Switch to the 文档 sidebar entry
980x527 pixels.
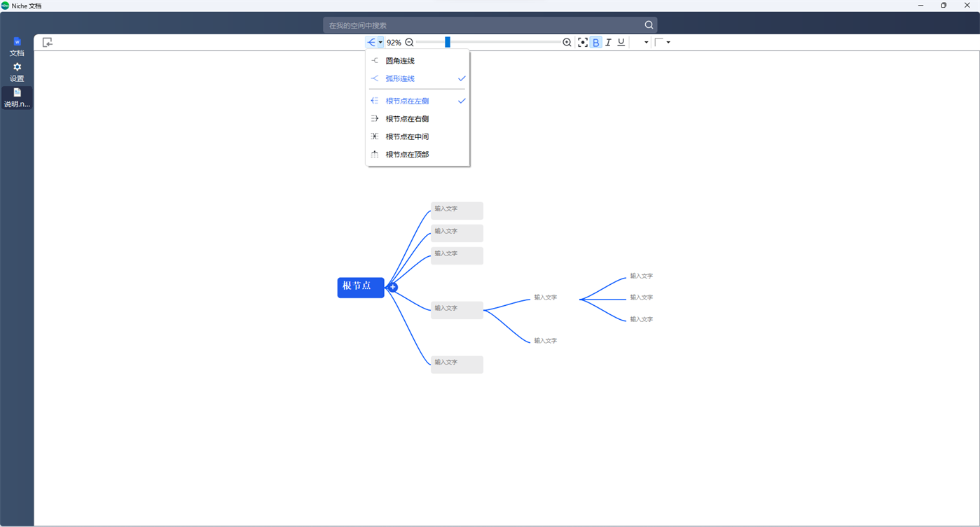coord(16,47)
